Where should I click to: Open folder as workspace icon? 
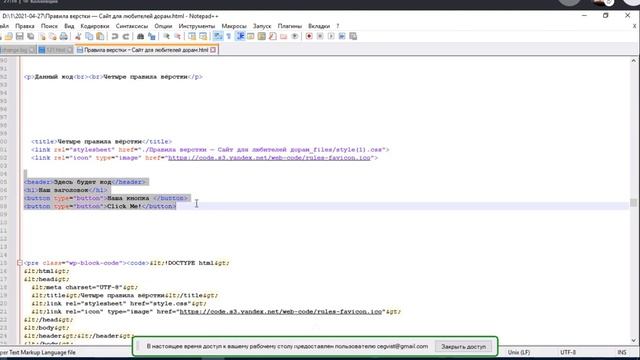pos(283,36)
